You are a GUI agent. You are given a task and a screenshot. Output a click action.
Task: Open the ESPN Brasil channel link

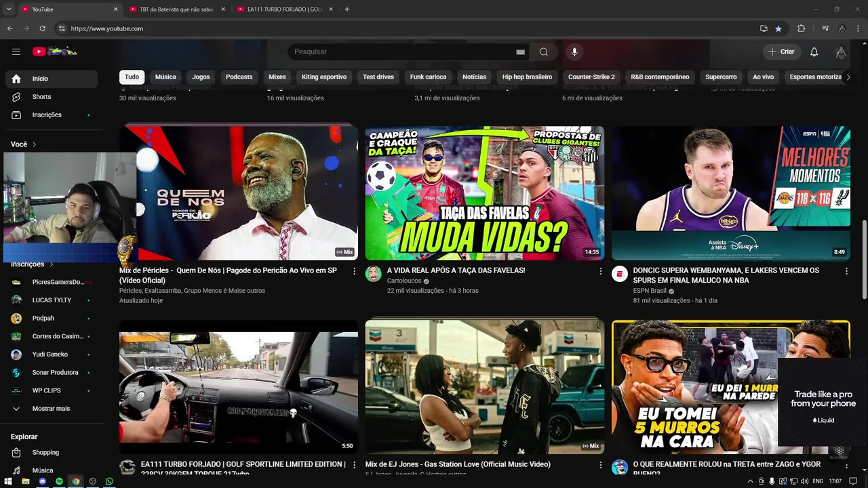coord(650,291)
